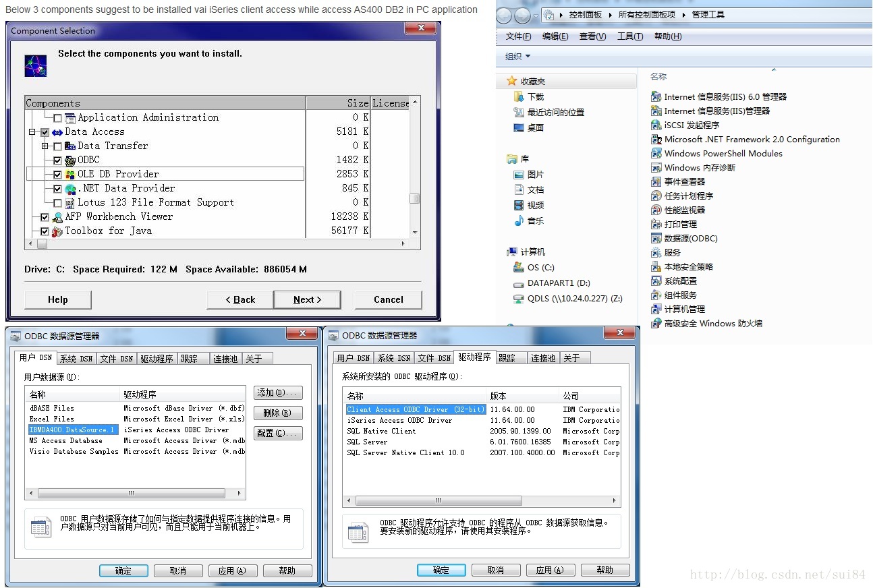Click Back in Component Selection

tap(240, 300)
